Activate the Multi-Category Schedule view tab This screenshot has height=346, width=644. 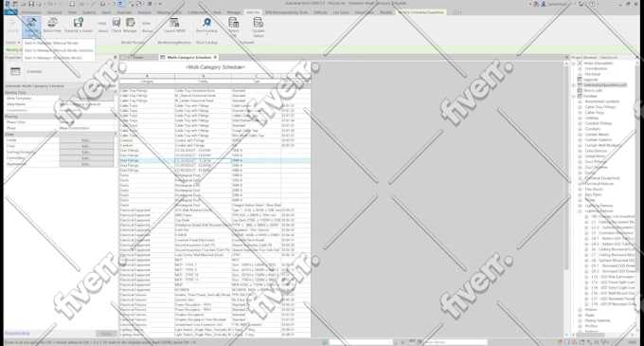click(x=188, y=57)
